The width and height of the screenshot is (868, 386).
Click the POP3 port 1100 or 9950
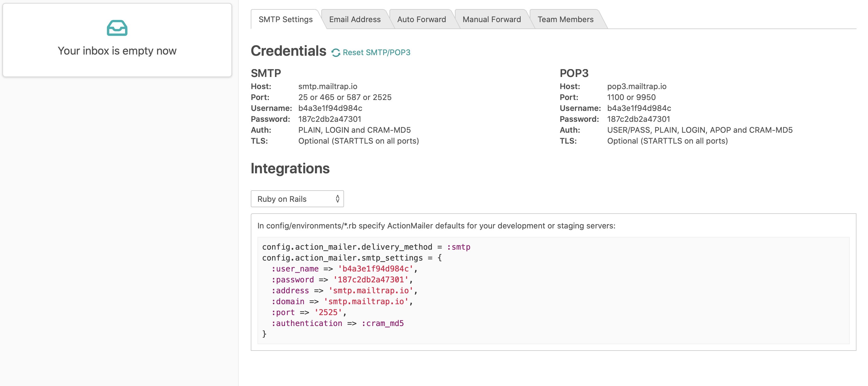[631, 97]
